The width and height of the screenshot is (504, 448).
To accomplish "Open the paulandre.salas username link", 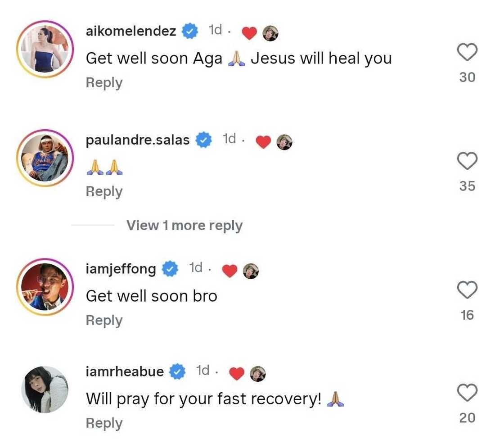I will pos(137,140).
